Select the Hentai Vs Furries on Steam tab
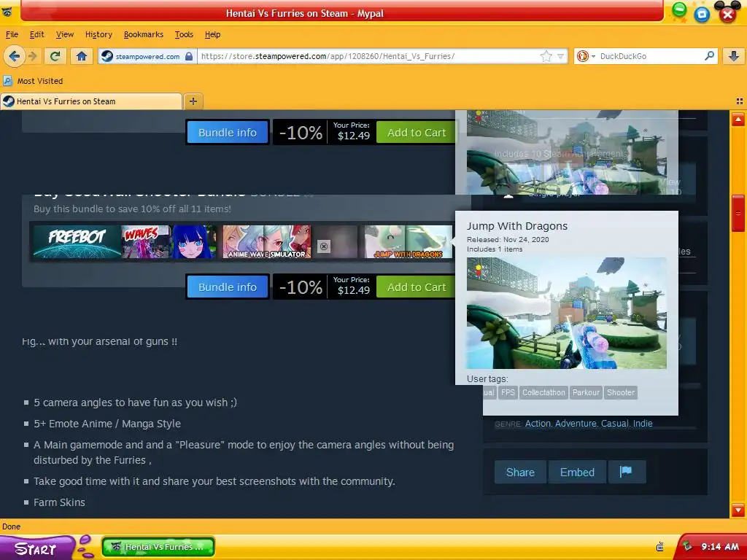The image size is (747, 560). pos(90,101)
